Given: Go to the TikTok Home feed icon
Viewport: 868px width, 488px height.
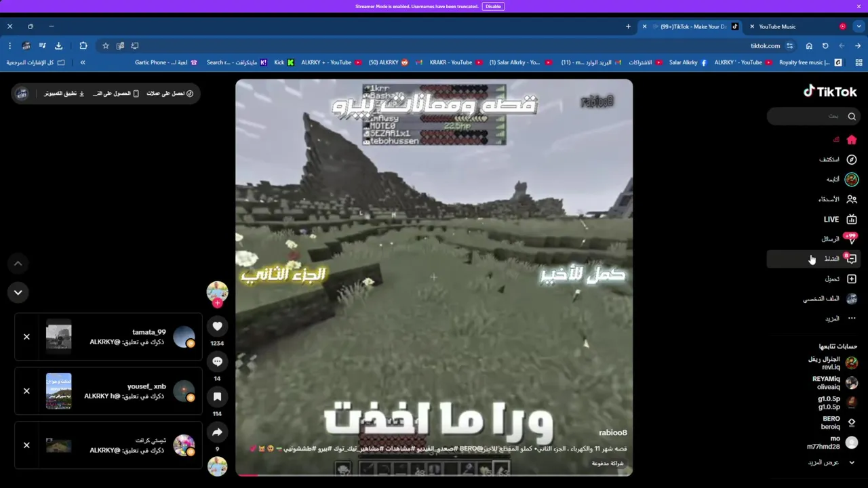Looking at the screenshot, I should pos(851,140).
